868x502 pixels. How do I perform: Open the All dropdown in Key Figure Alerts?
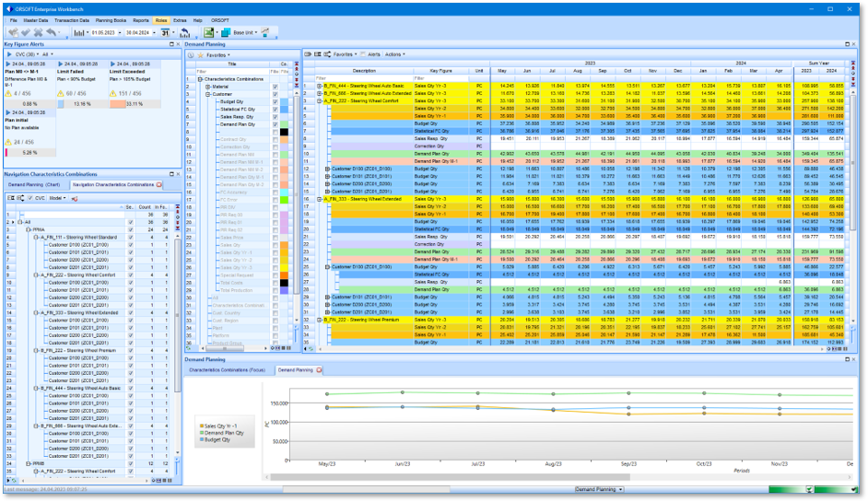click(x=48, y=54)
